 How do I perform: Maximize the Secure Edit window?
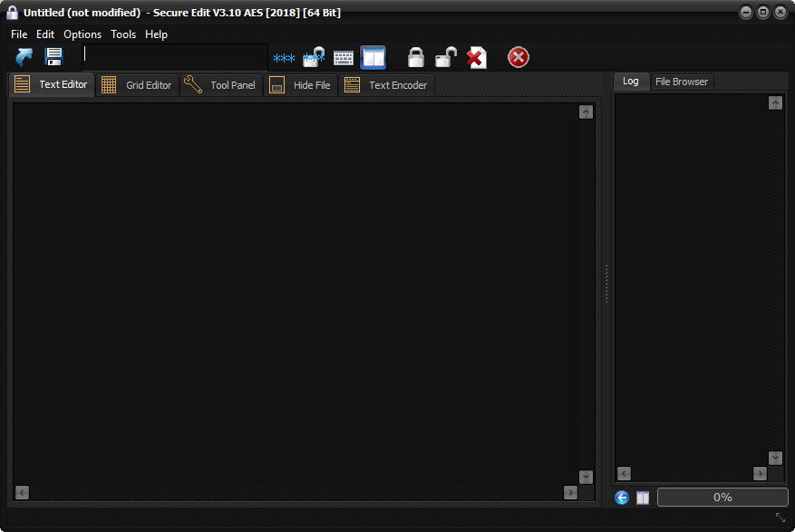(x=763, y=12)
